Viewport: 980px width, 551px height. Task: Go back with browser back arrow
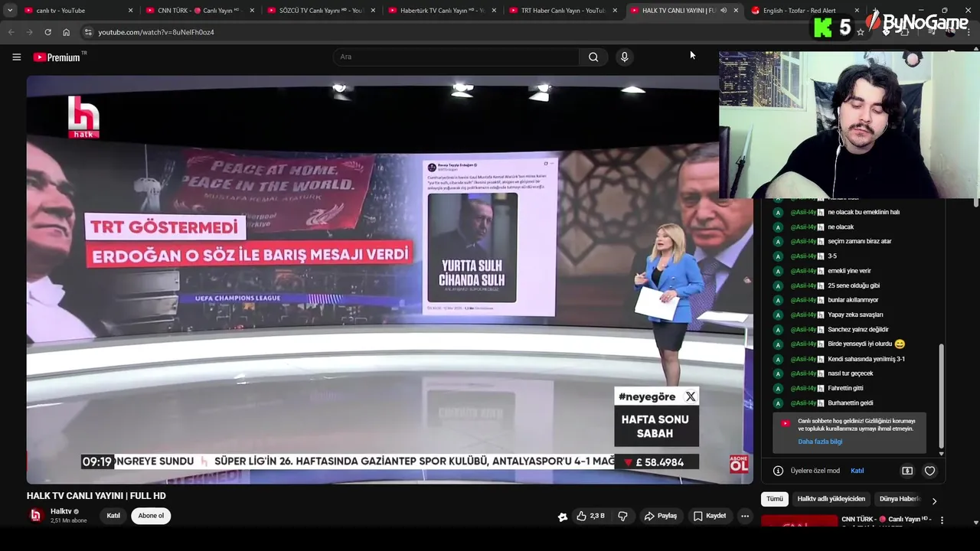pyautogui.click(x=11, y=32)
